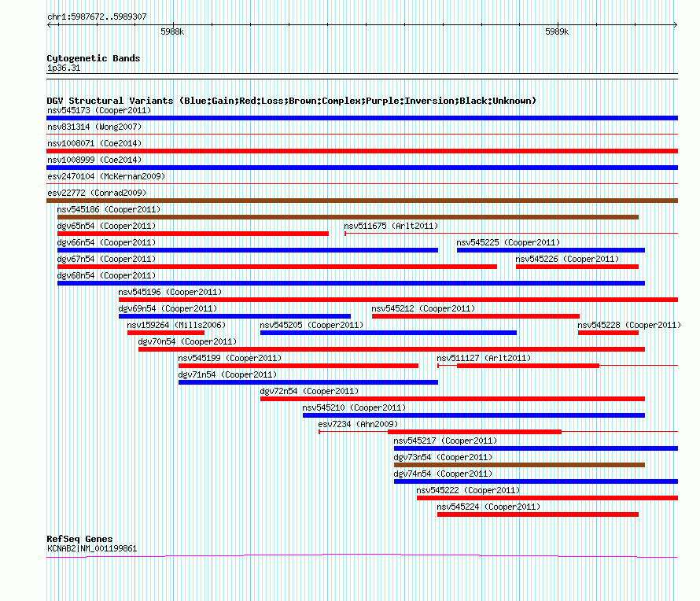Click the nsv545173 (Cooper2011) variant label
The height and width of the screenshot is (601, 700).
point(99,110)
